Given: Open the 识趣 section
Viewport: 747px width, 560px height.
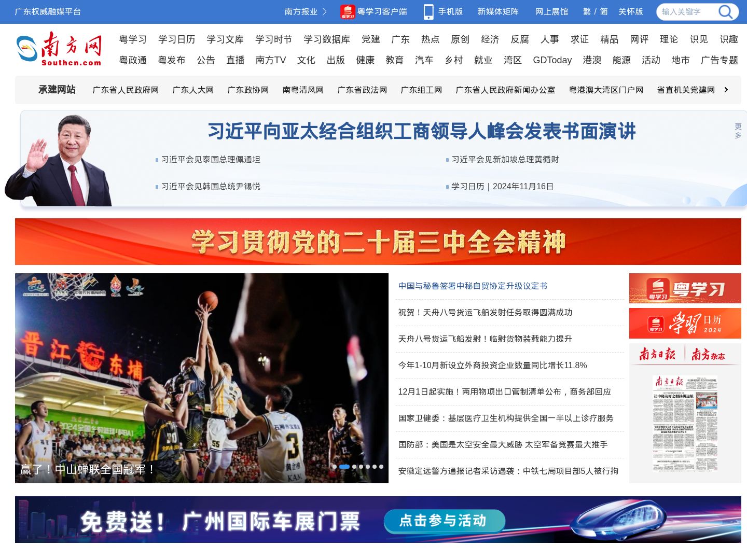Looking at the screenshot, I should 729,39.
